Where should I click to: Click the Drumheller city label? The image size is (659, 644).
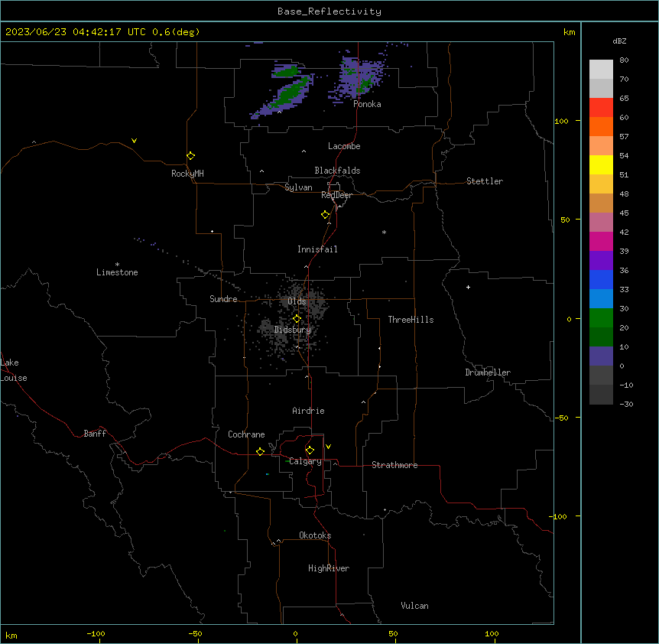(x=488, y=372)
